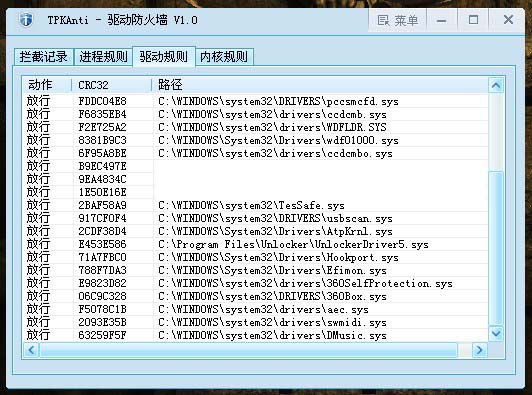Viewport: 532px width, 395px height.
Task: Select the WDFLDR.SYS driver path
Action: tap(272, 127)
